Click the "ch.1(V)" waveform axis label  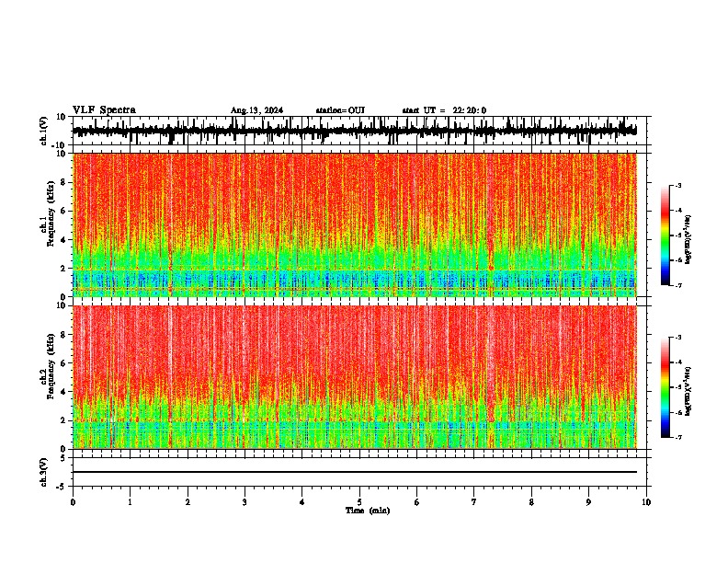(44, 131)
